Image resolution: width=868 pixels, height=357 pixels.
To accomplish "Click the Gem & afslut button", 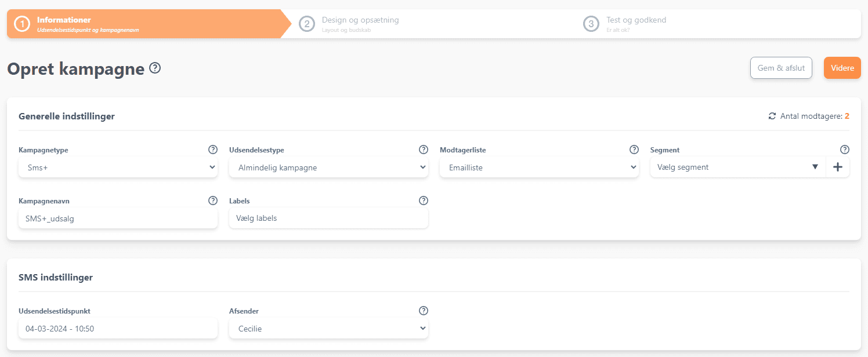I will pyautogui.click(x=781, y=68).
